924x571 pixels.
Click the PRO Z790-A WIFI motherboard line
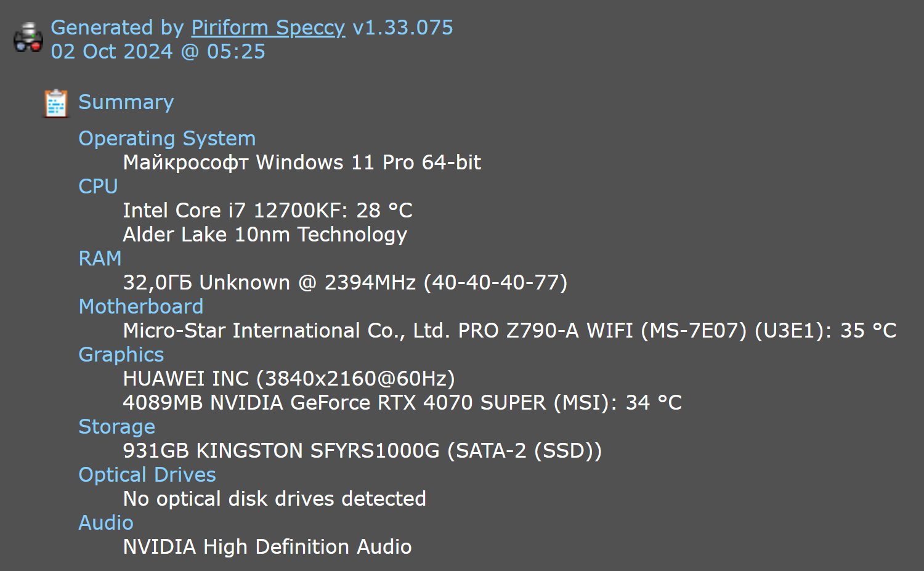coord(509,331)
